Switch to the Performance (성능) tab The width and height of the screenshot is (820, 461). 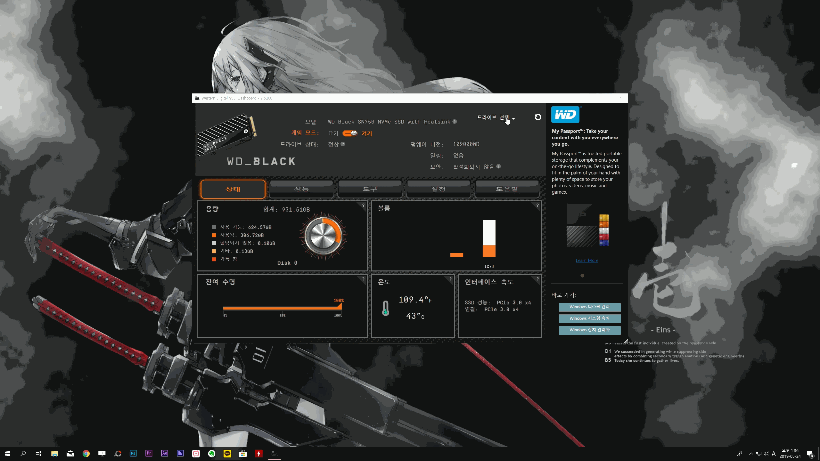point(301,189)
